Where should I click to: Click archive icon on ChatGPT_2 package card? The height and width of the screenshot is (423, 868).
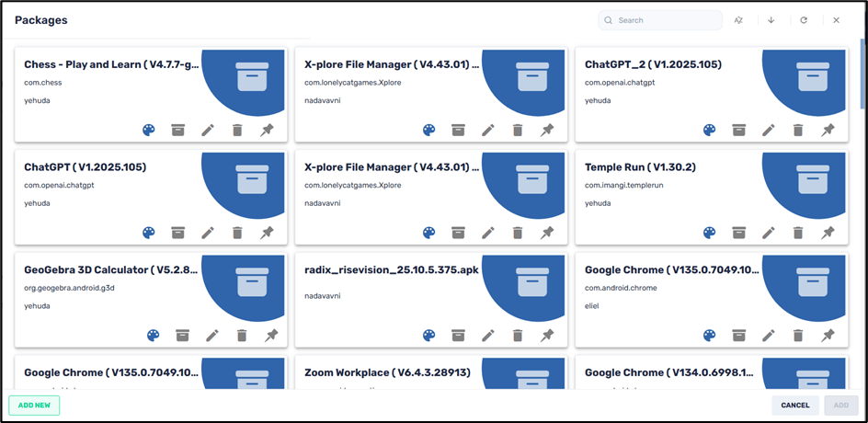[738, 131]
